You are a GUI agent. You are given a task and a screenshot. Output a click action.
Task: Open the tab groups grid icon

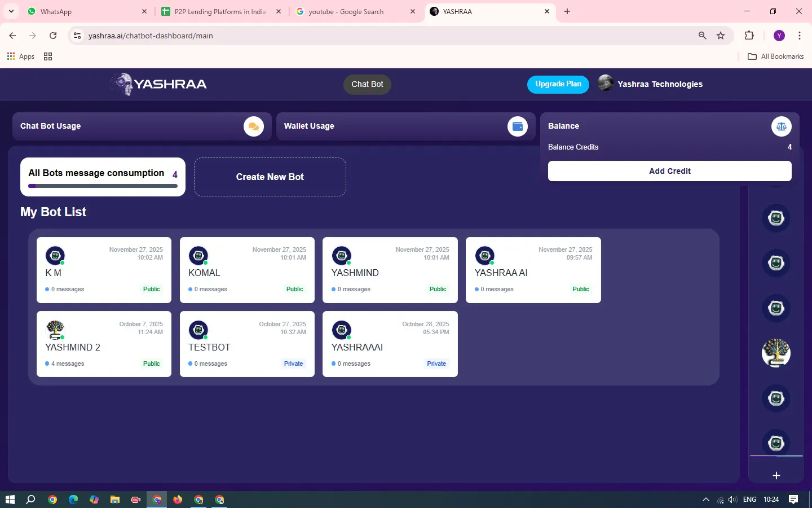(x=48, y=56)
